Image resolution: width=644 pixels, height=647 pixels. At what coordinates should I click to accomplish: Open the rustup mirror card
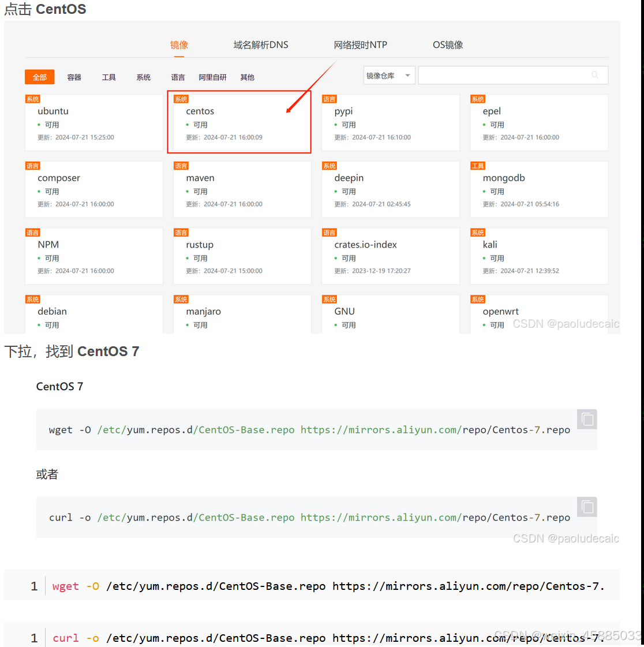coord(242,256)
